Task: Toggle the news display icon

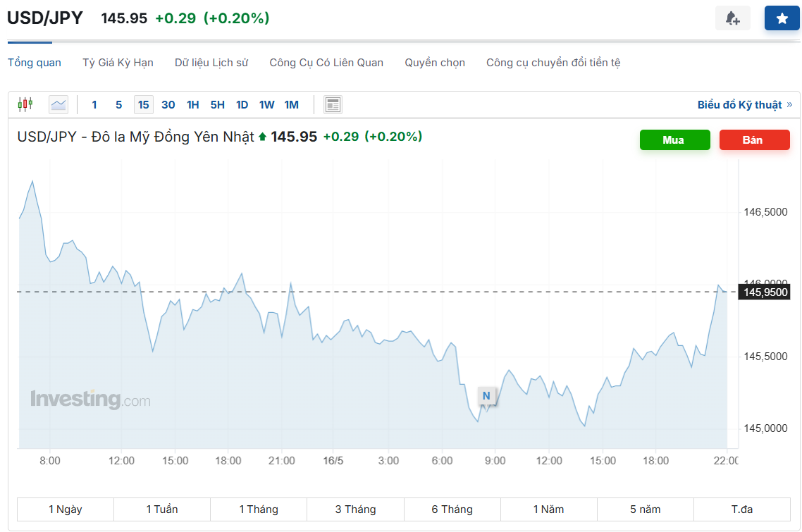Action: click(x=333, y=105)
